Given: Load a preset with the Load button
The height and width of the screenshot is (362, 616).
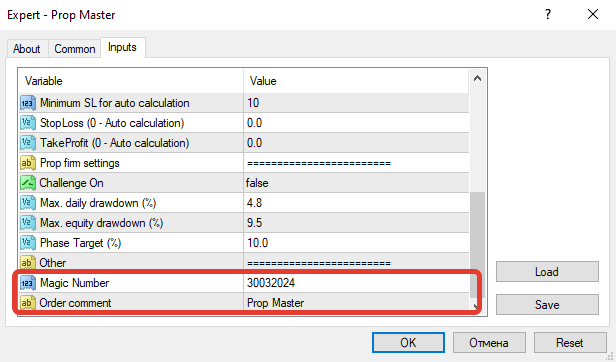Looking at the screenshot, I should (547, 272).
